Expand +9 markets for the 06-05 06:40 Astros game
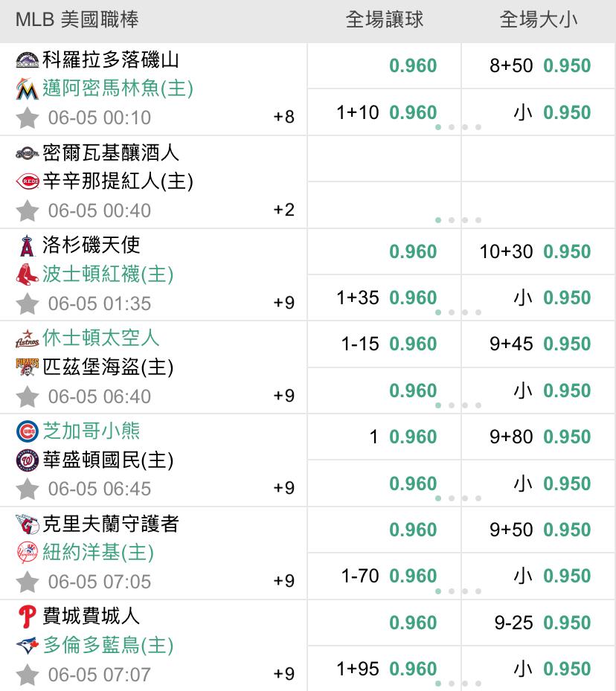616x691 pixels. (283, 396)
